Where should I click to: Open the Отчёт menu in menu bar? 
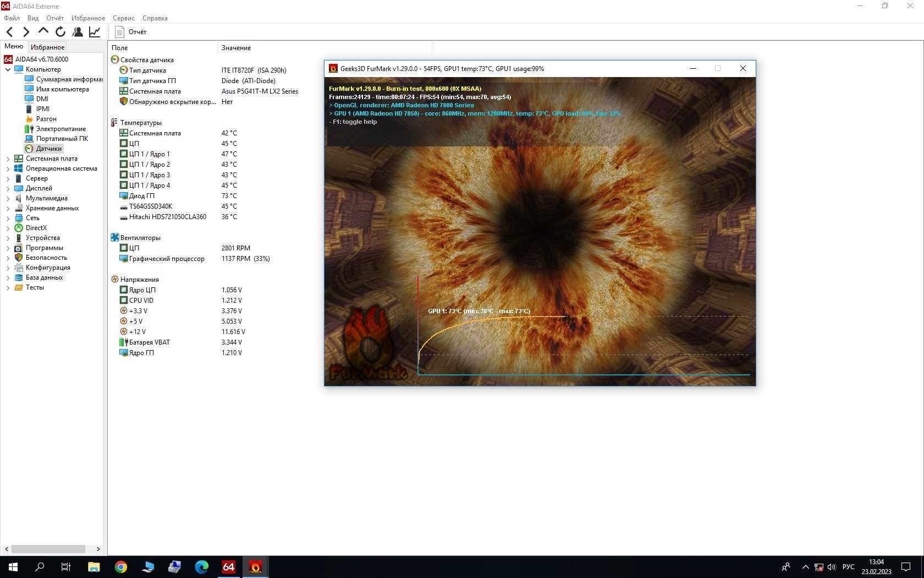[x=55, y=18]
